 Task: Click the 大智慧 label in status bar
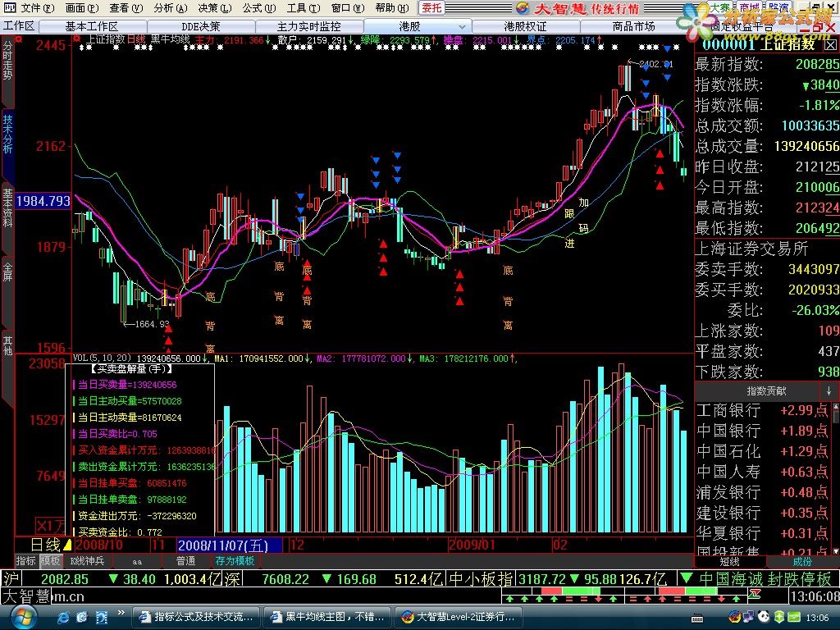click(x=25, y=596)
